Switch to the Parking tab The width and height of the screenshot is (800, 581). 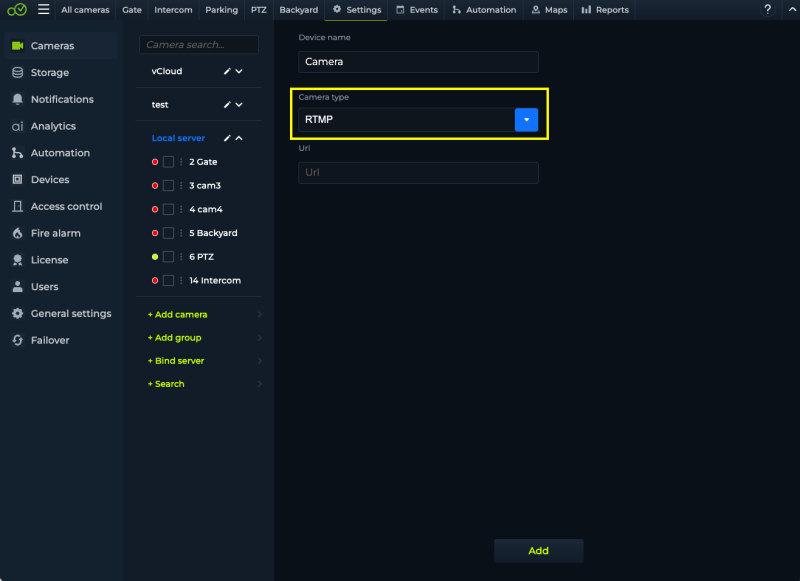click(221, 10)
